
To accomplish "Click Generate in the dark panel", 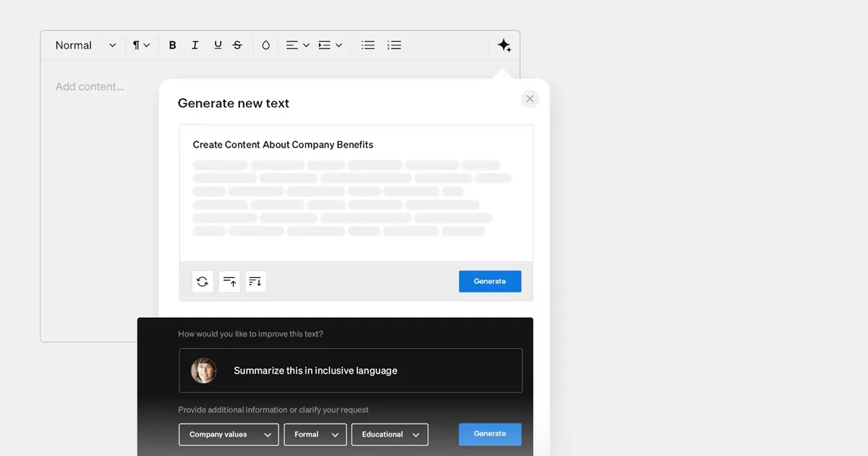I will (x=490, y=434).
